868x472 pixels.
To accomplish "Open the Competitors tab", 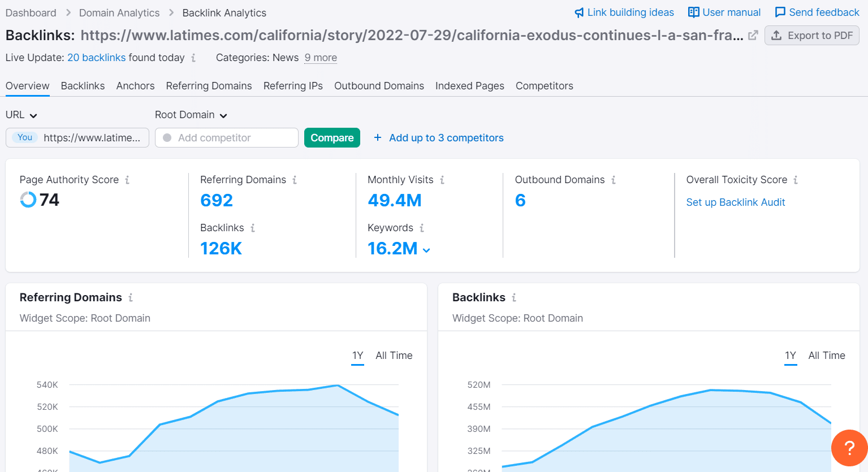I will (x=545, y=86).
